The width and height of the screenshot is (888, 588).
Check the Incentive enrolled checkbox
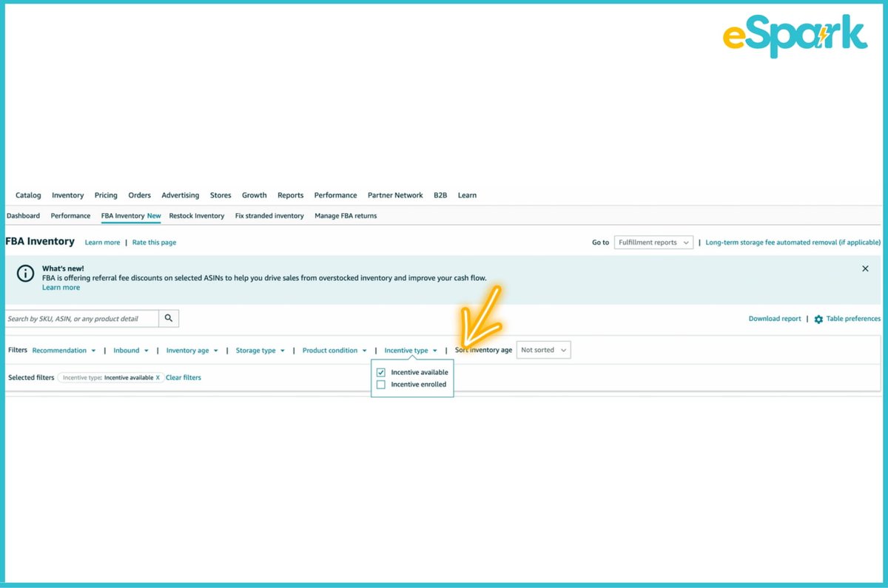click(381, 385)
